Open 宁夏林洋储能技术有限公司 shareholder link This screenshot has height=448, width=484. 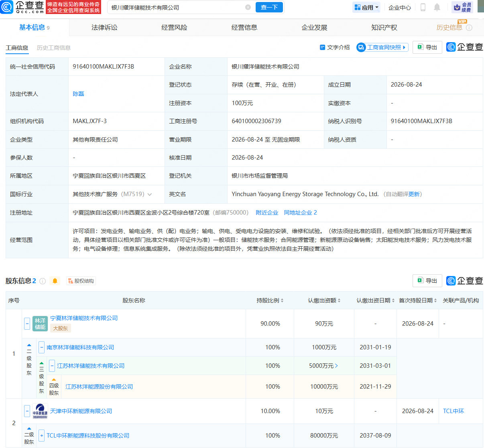click(x=84, y=318)
